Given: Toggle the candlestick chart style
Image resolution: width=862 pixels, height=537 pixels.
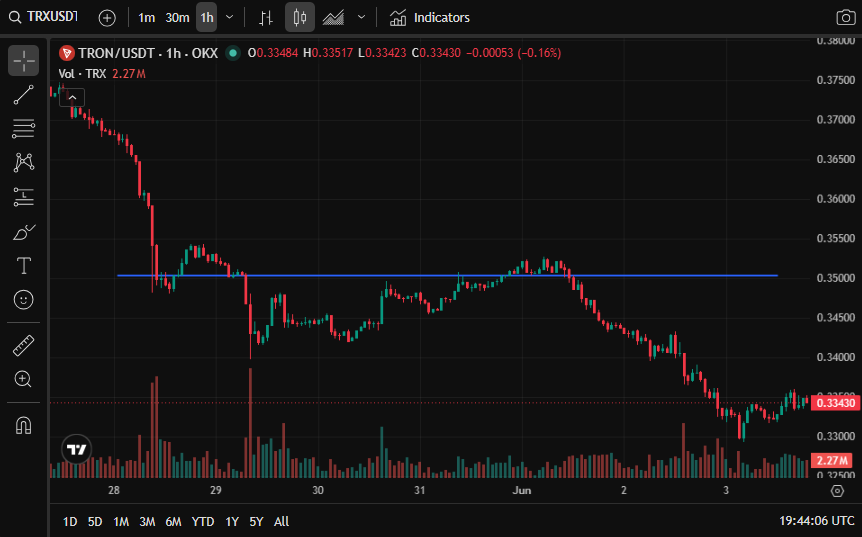Looking at the screenshot, I should pos(300,18).
